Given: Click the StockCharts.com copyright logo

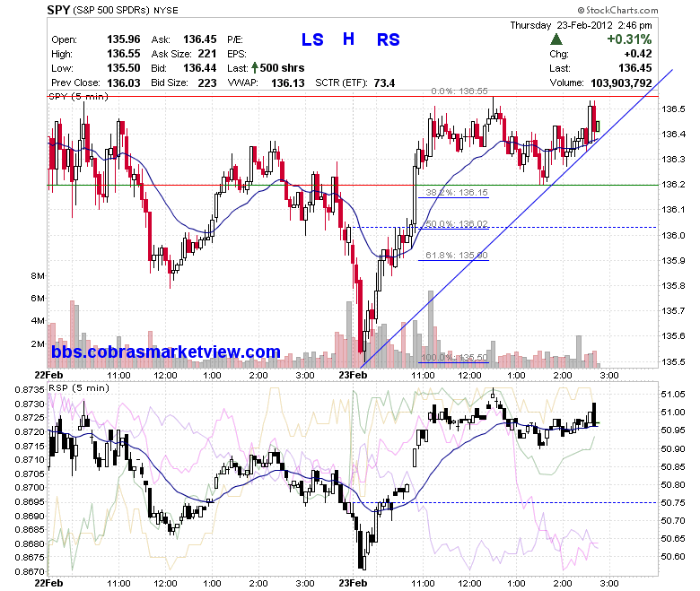Looking at the screenshot, I should coord(617,10).
